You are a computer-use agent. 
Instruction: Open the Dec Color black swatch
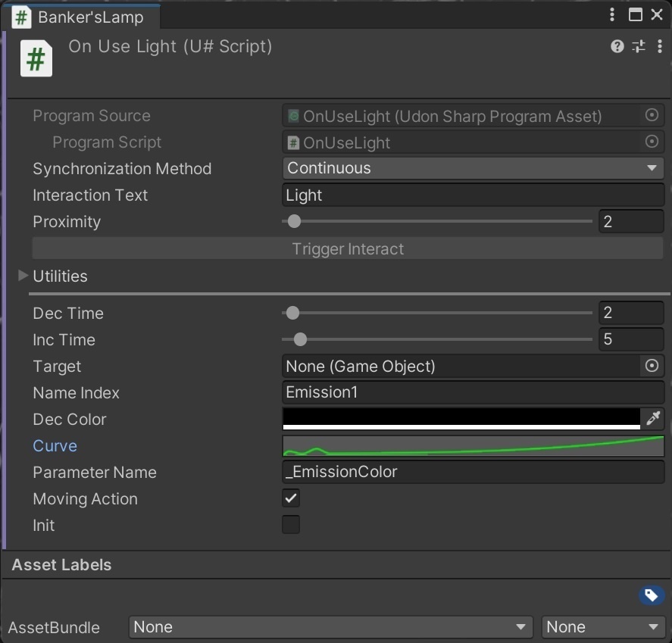461,418
